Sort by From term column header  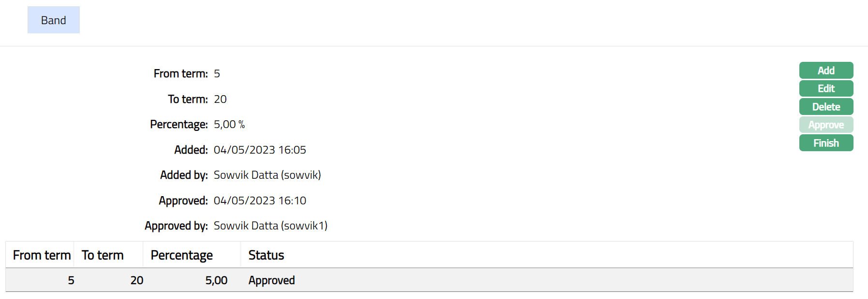(42, 255)
